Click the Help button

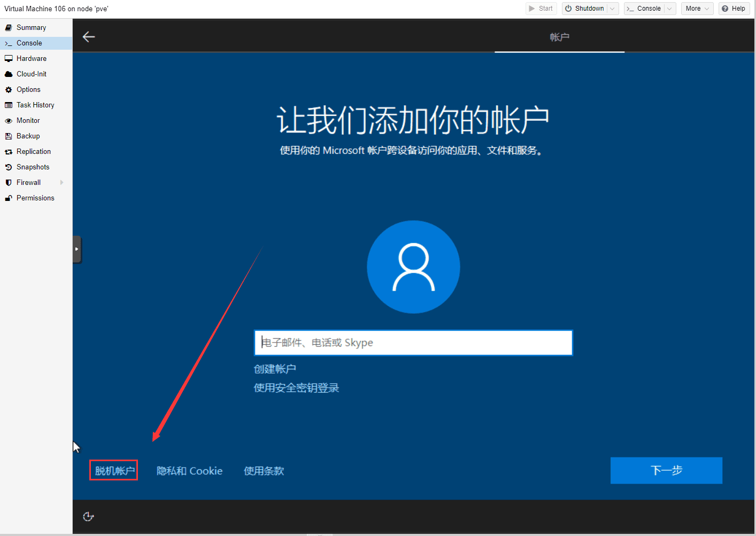[x=734, y=9]
